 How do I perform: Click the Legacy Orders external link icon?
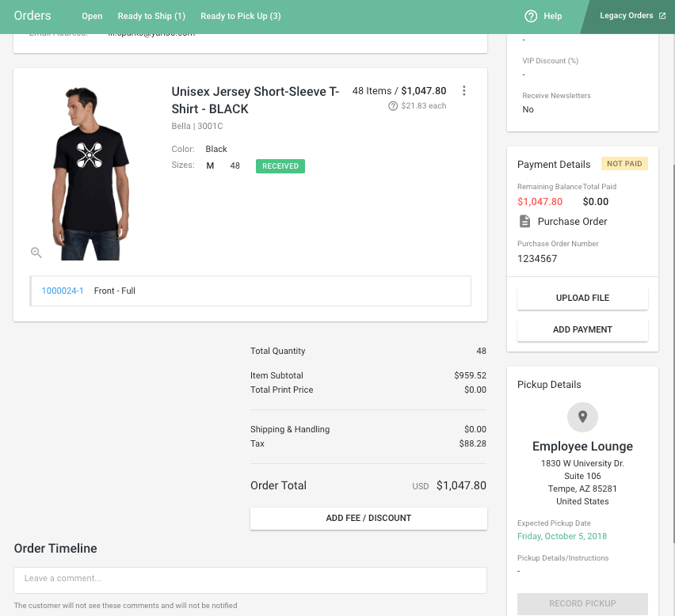pos(662,16)
